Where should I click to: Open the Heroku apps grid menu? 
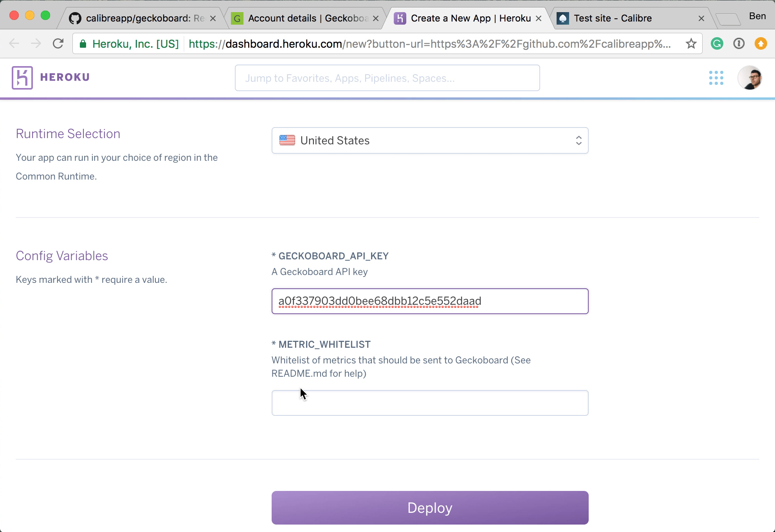[x=716, y=78]
